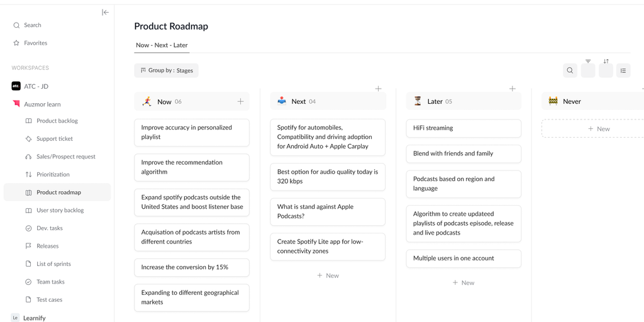Click the Never column barrier emoji
The image size is (644, 322).
[x=553, y=101]
